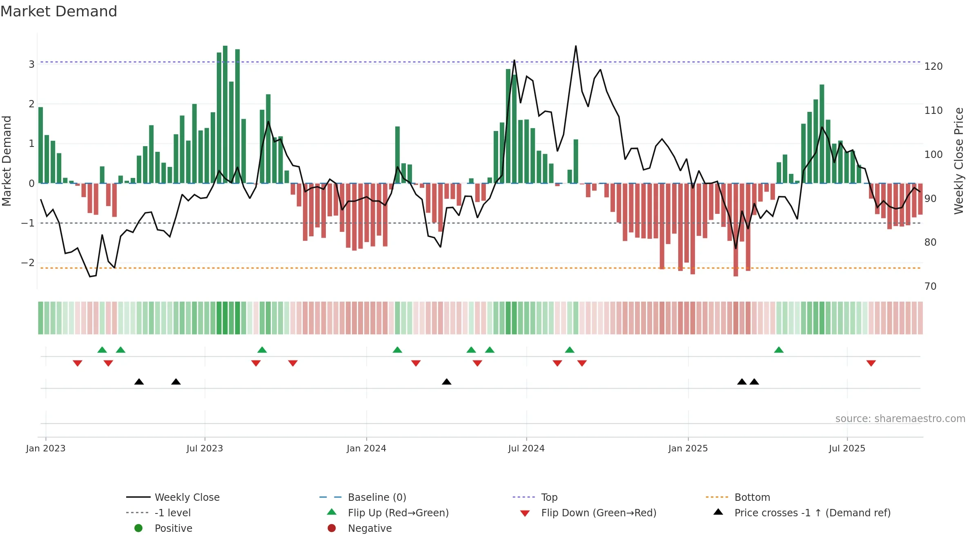The width and height of the screenshot is (980, 551).
Task: Click the Baseline (0) legend dash marker
Action: click(330, 497)
